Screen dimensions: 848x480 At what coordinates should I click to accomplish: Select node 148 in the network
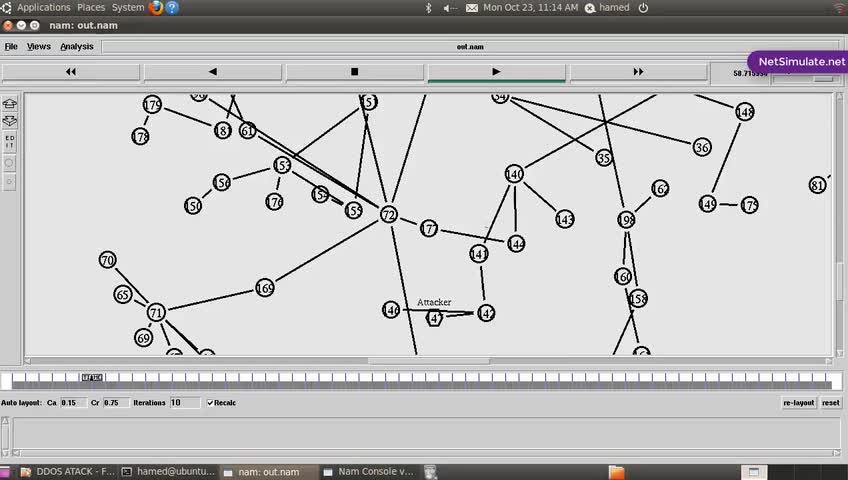click(745, 112)
